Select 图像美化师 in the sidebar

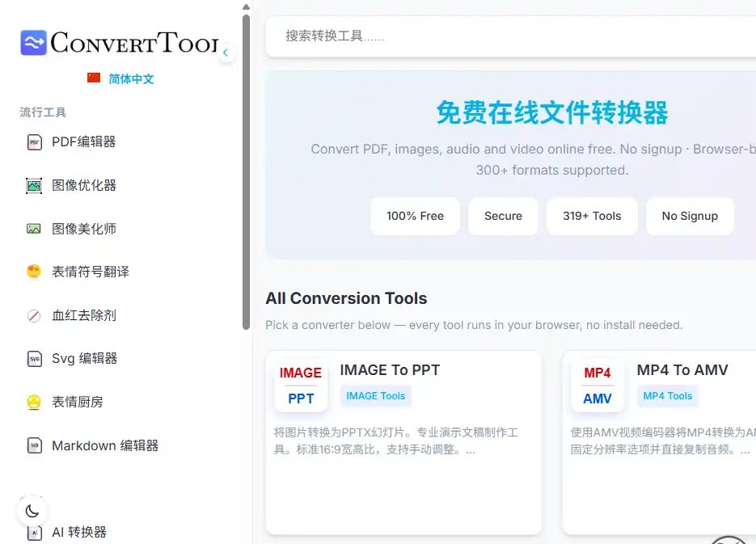click(x=84, y=229)
